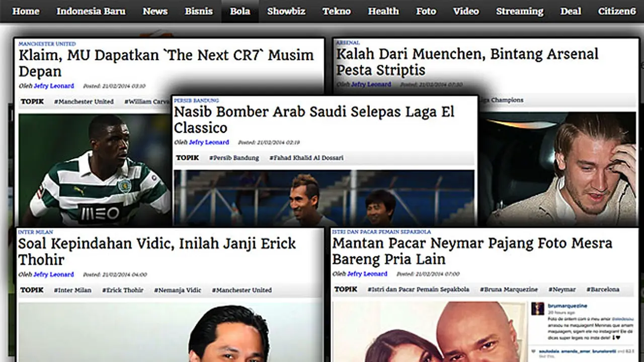
Task: Click the Inter Milan category label above the Vidic headline
Action: [36, 232]
